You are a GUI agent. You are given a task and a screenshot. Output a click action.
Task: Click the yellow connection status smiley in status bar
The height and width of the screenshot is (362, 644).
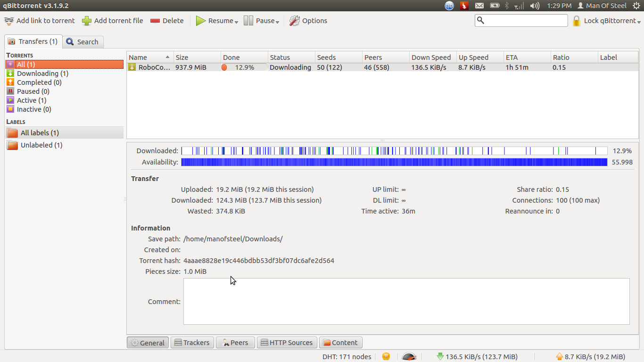386,356
